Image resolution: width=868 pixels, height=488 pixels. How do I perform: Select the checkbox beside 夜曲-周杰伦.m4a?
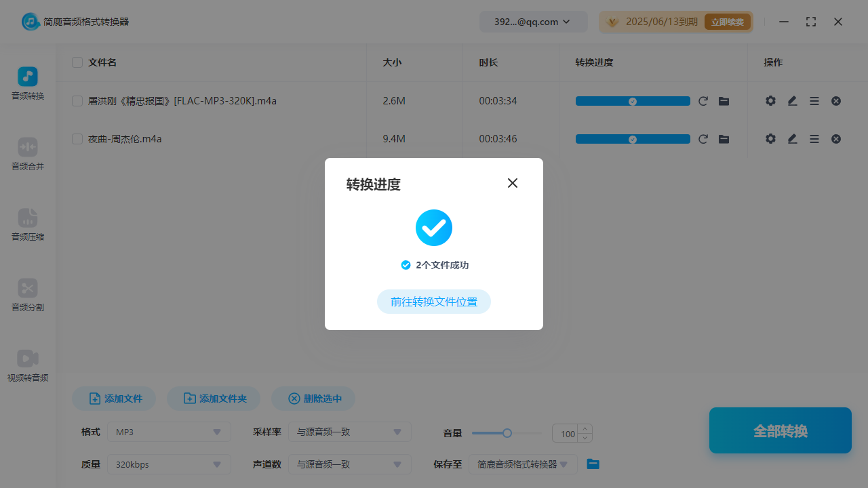[x=77, y=138]
